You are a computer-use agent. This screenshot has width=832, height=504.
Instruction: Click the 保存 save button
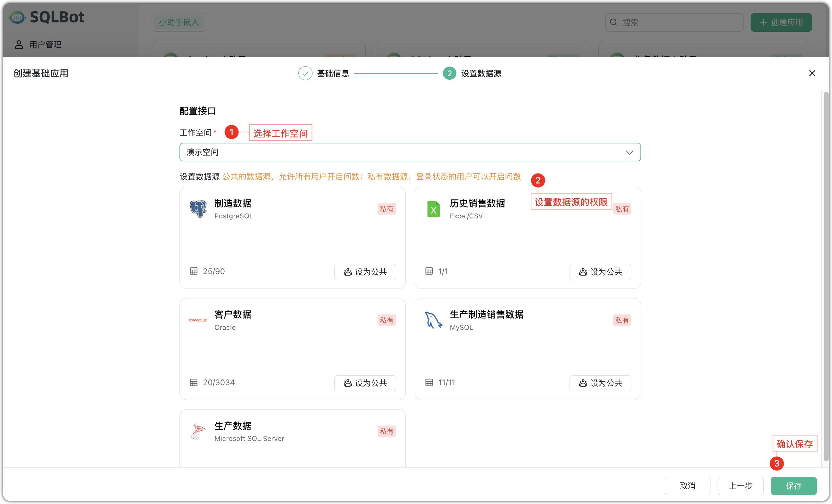point(794,486)
